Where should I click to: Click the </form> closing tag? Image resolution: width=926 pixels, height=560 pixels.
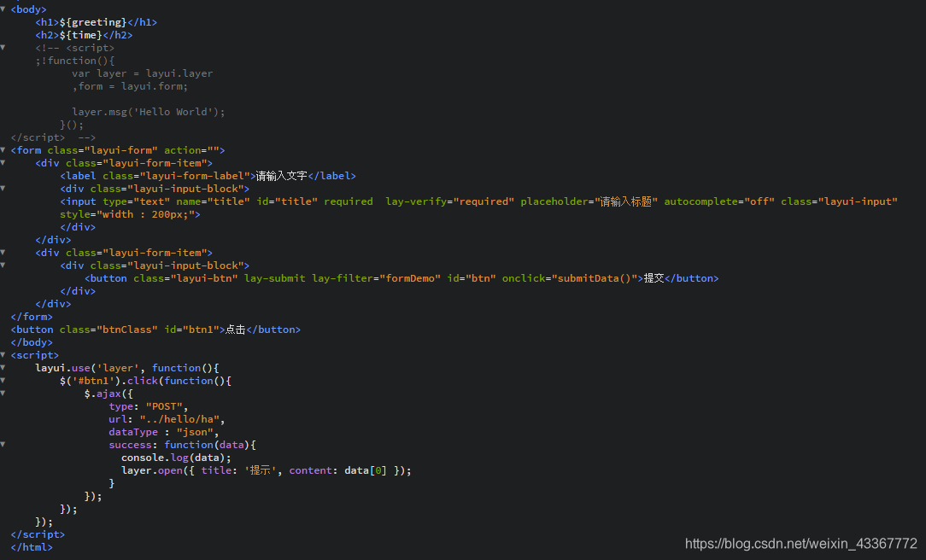pyautogui.click(x=32, y=317)
